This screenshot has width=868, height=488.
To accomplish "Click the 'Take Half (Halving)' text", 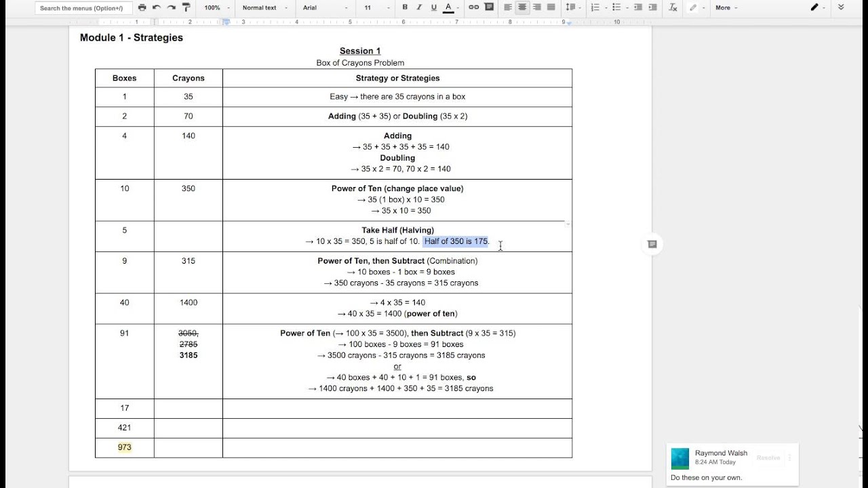I will coord(397,230).
